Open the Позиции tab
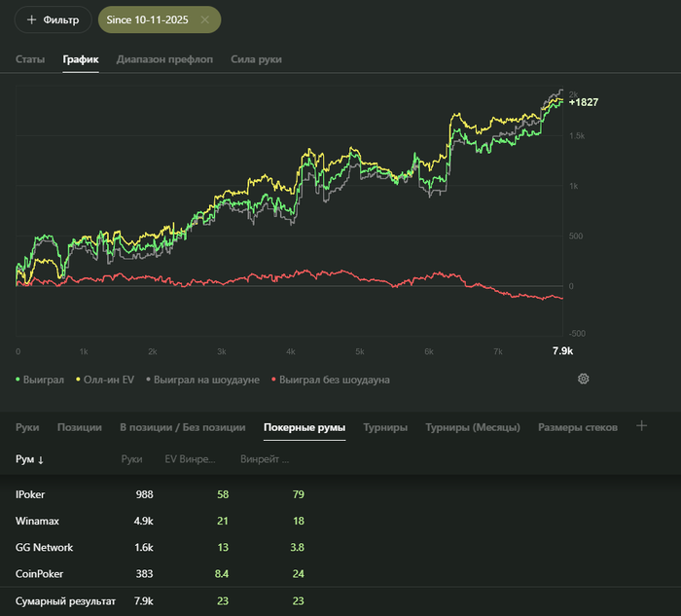 coord(80,427)
